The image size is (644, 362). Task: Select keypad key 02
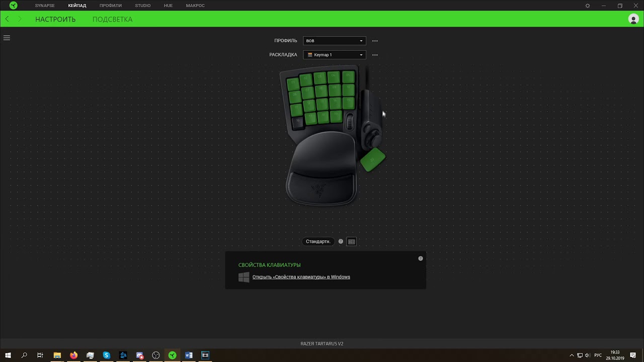pos(306,80)
